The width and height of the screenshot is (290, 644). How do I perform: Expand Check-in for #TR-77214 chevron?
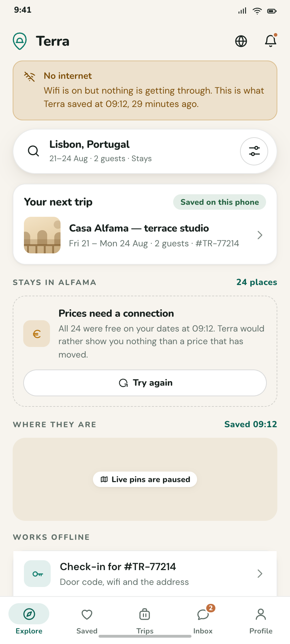tap(260, 574)
